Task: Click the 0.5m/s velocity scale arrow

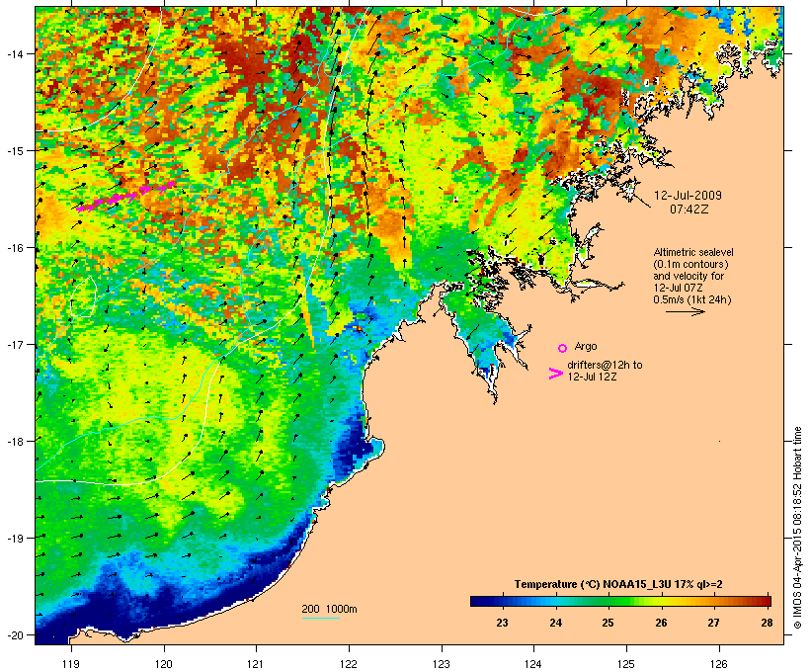Action: coord(685,311)
